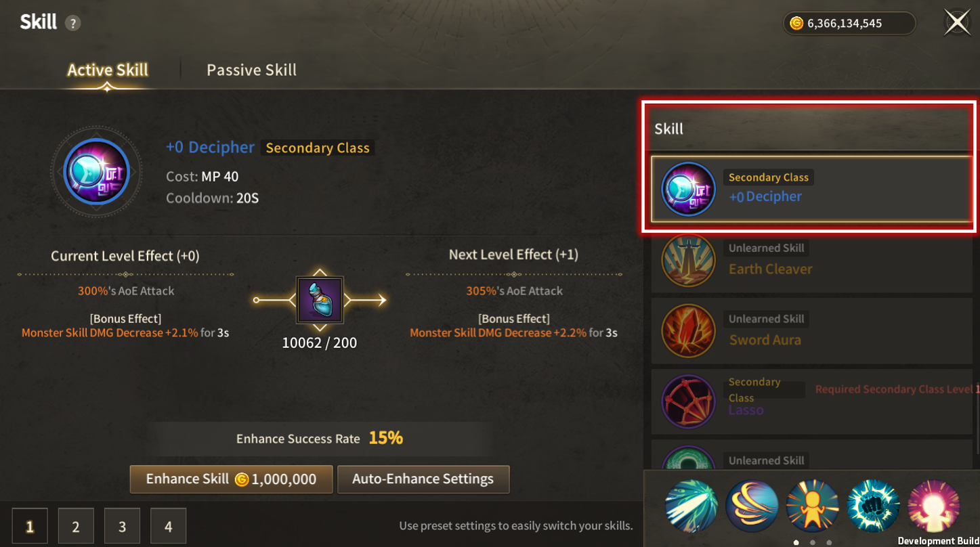Click the large Decipher skill icon on left

click(x=97, y=172)
